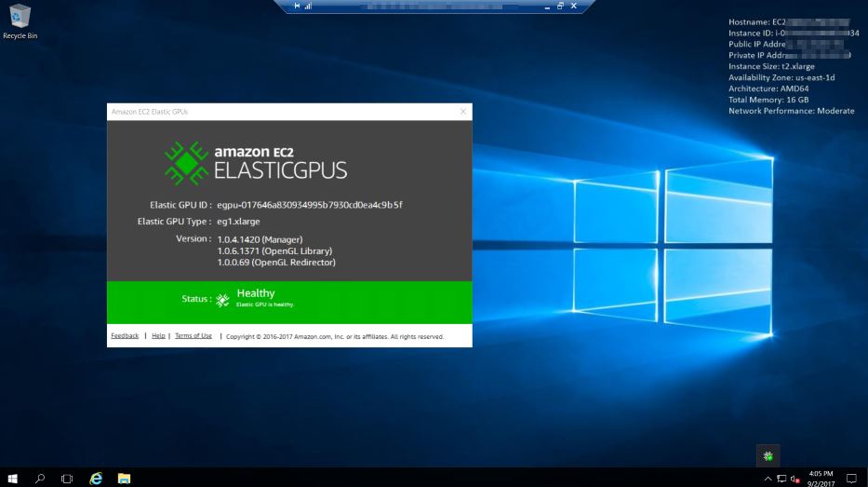Restore down the remote desktop session
The width and height of the screenshot is (868, 487).
[x=560, y=6]
